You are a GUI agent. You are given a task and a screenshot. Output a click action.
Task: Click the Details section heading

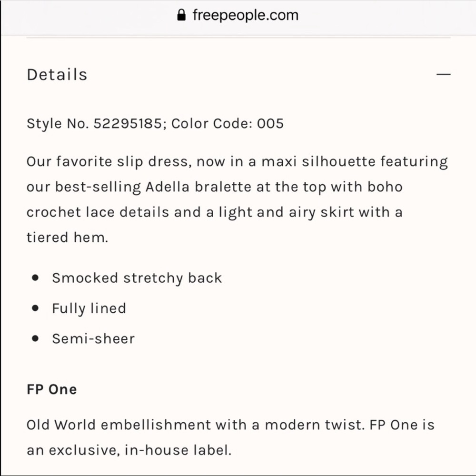click(57, 75)
